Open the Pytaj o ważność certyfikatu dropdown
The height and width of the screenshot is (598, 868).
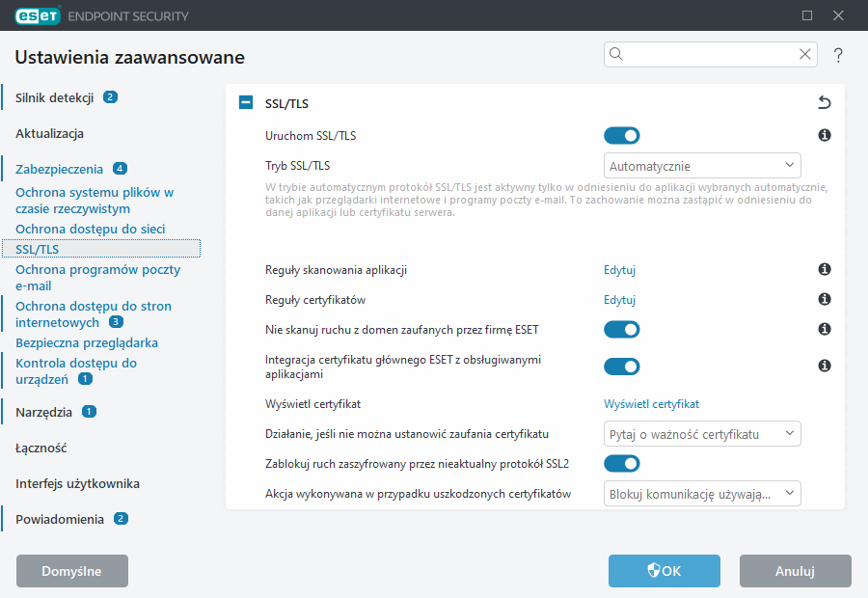[x=702, y=433]
